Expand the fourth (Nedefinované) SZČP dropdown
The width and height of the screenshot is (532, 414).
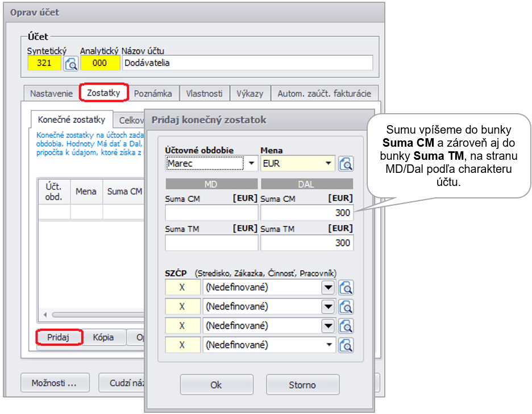tap(328, 345)
